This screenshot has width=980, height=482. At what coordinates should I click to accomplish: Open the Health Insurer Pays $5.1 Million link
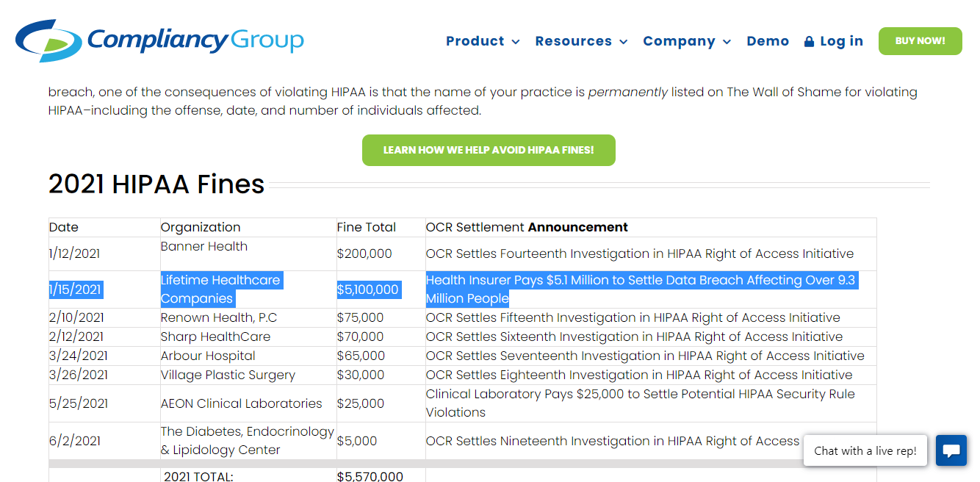(639, 289)
